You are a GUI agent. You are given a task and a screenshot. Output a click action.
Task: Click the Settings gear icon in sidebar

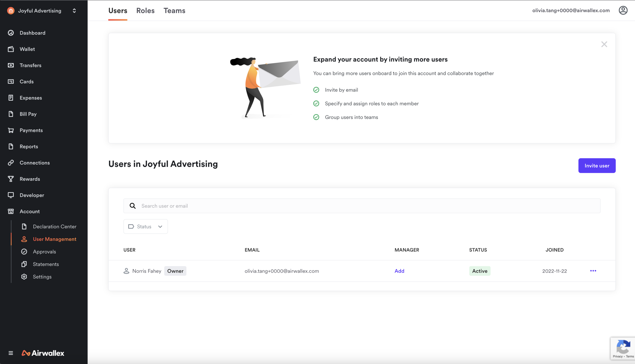point(24,277)
